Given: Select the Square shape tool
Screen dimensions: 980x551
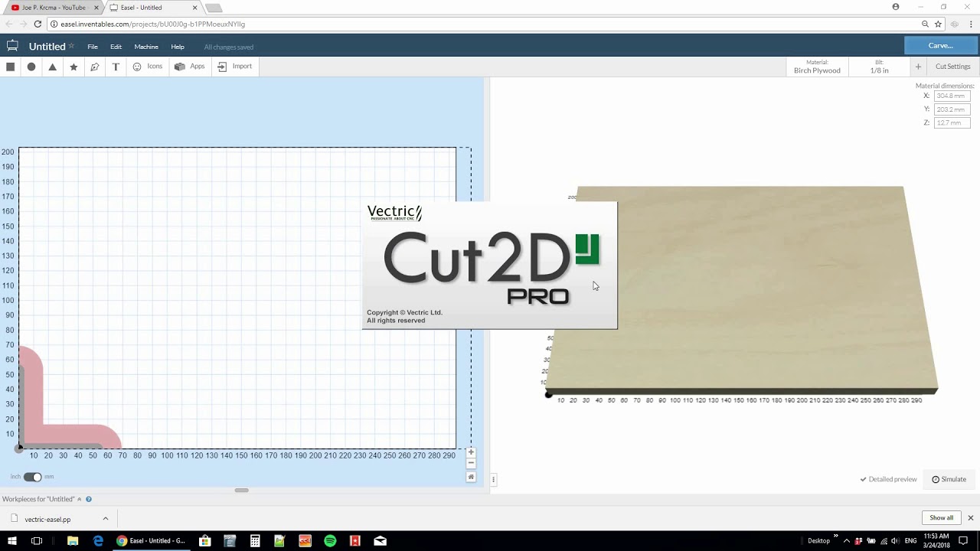Looking at the screenshot, I should pos(11,67).
